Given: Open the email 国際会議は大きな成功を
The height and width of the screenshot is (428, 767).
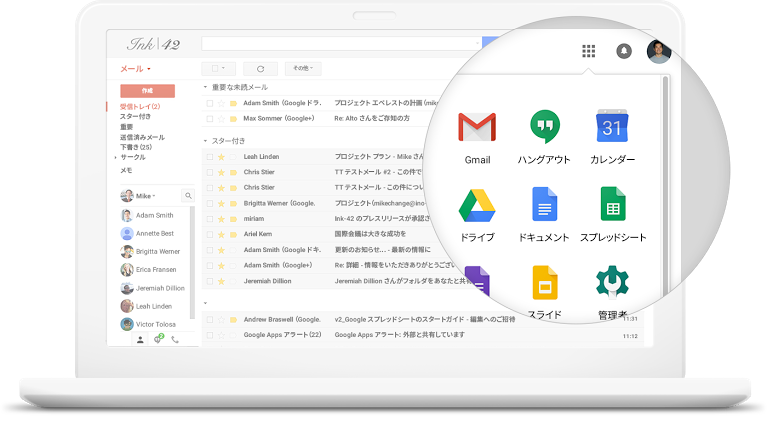Looking at the screenshot, I should point(370,234).
